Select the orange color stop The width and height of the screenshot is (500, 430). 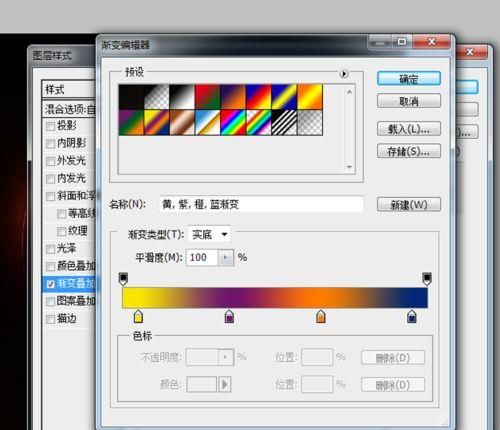[320, 316]
